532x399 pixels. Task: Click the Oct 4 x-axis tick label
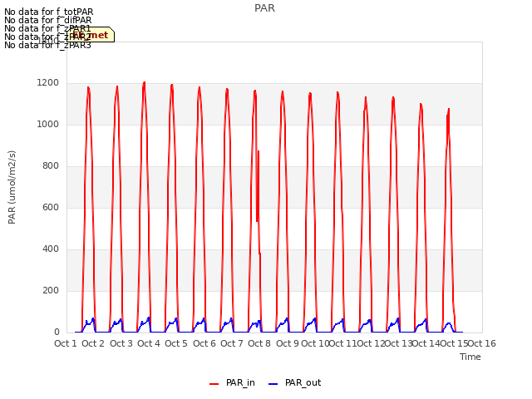tap(149, 343)
